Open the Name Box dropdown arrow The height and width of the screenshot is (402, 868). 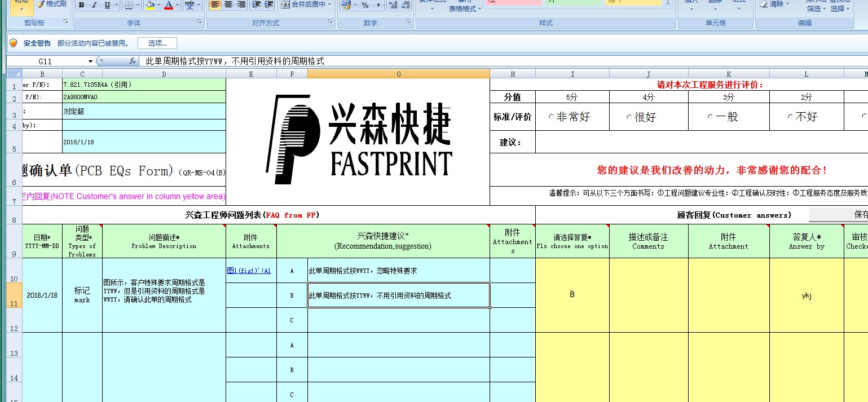[x=90, y=61]
